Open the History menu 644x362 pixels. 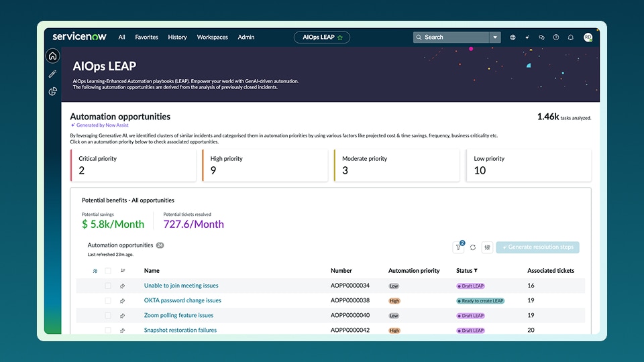click(x=177, y=37)
